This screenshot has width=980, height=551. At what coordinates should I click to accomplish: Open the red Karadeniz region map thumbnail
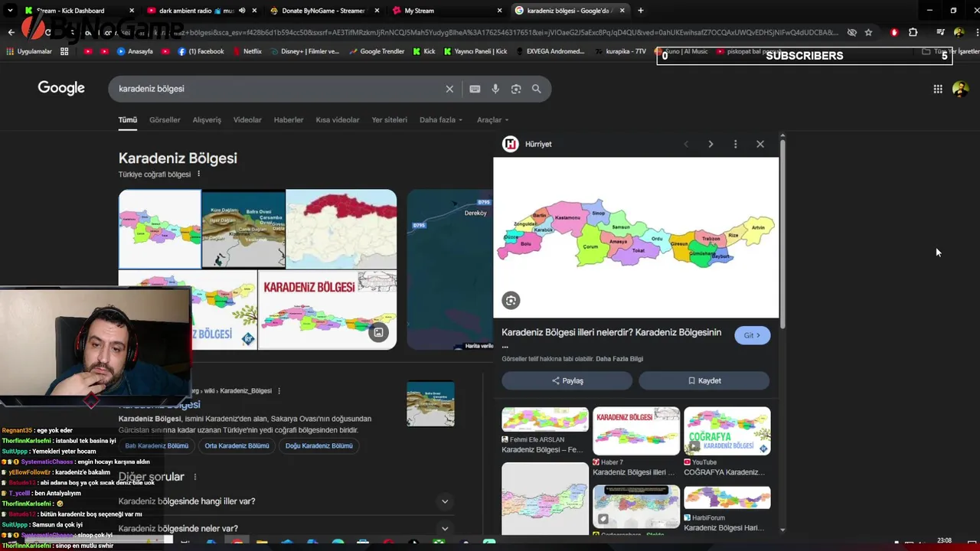(341, 229)
